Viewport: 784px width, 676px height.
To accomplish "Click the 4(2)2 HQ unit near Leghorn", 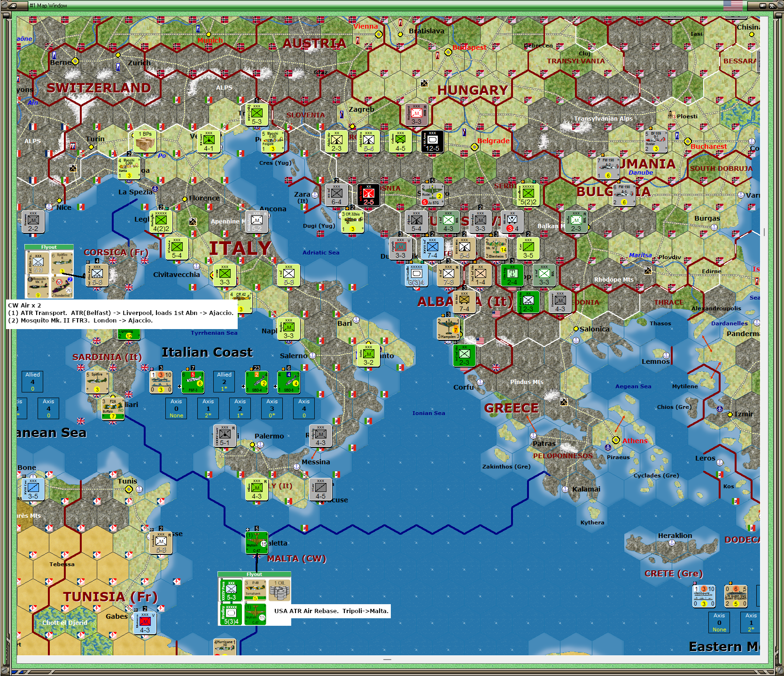I will pyautogui.click(x=161, y=222).
